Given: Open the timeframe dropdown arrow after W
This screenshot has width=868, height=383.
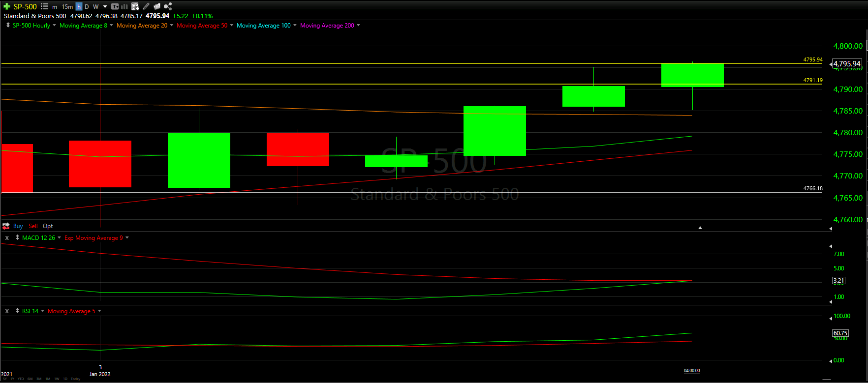Looking at the screenshot, I should click(x=105, y=7).
